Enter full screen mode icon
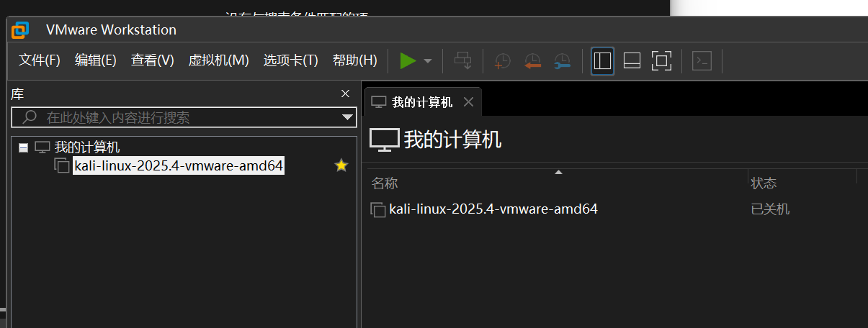 661,61
